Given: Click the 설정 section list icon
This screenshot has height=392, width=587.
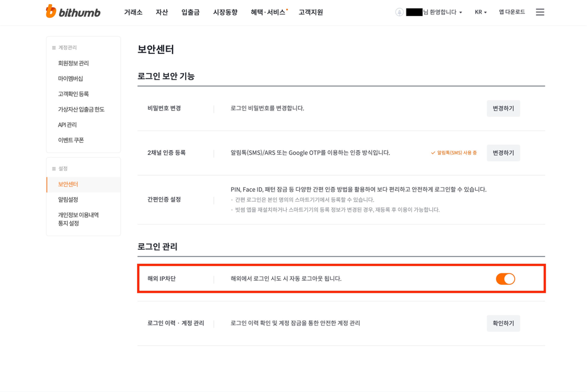Looking at the screenshot, I should click(54, 168).
